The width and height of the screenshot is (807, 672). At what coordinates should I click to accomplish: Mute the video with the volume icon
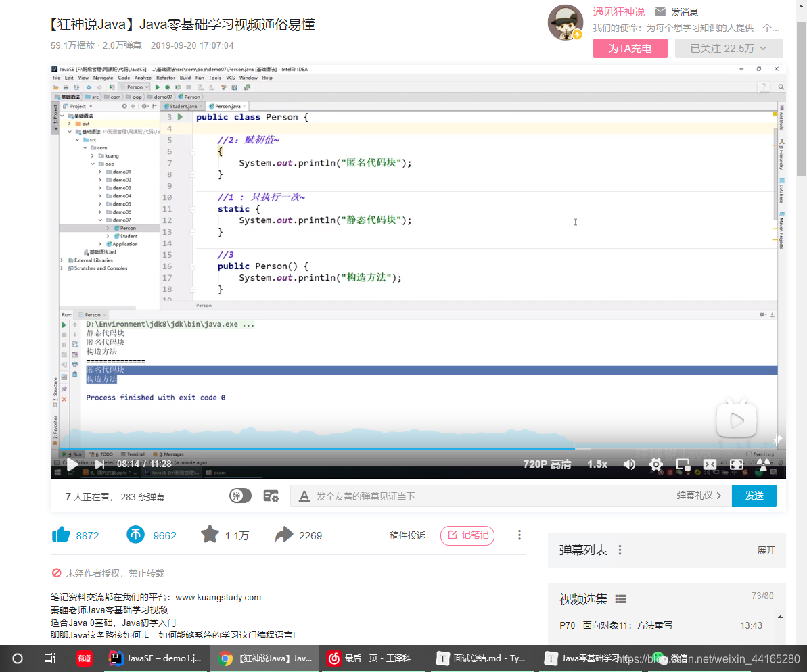629,464
